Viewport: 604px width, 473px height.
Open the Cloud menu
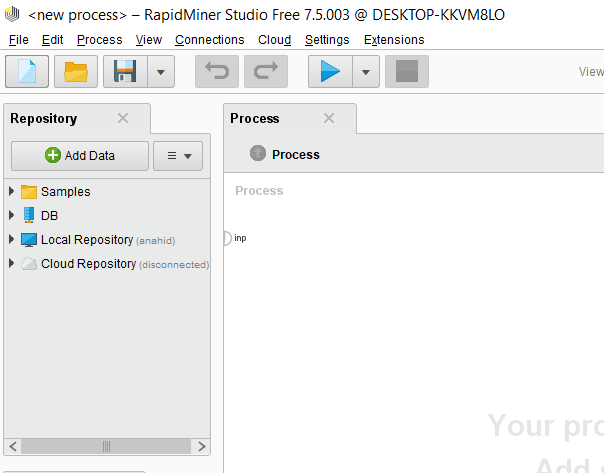[274, 40]
